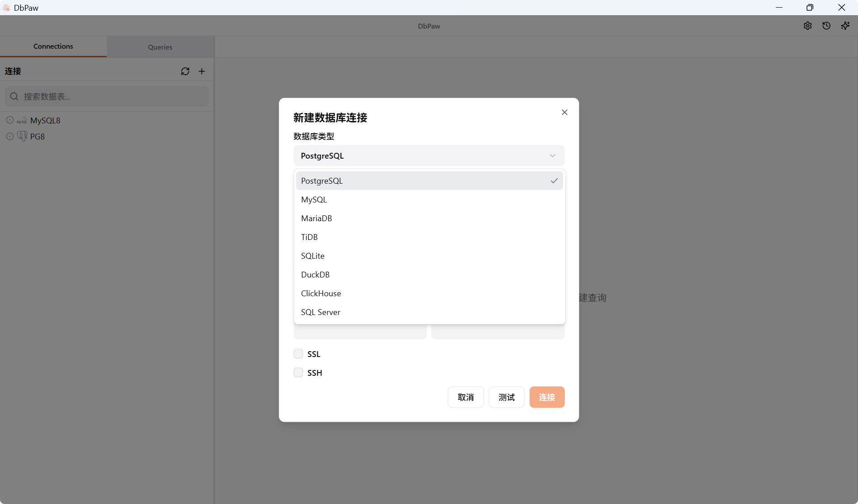
Task: Click the orange 连接 connect button
Action: [x=547, y=397]
